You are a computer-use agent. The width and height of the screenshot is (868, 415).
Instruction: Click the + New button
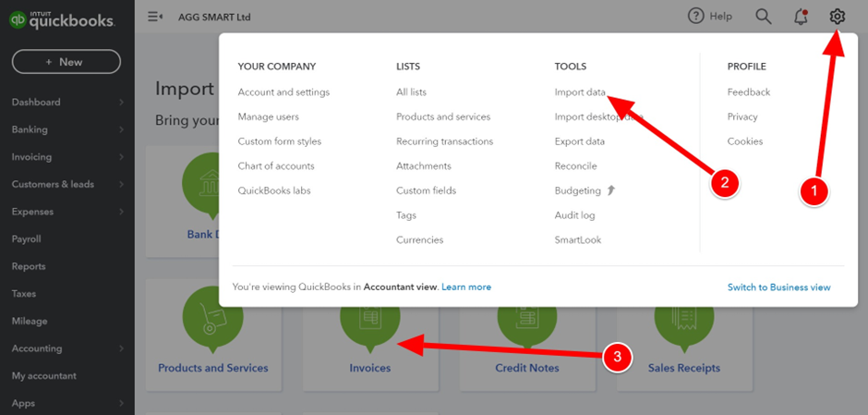click(66, 62)
